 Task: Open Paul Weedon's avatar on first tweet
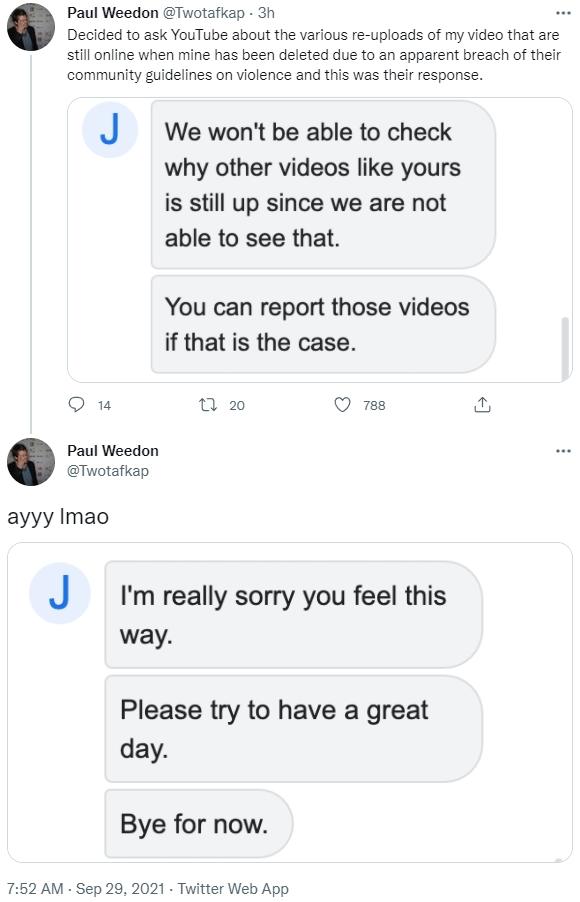click(31, 27)
